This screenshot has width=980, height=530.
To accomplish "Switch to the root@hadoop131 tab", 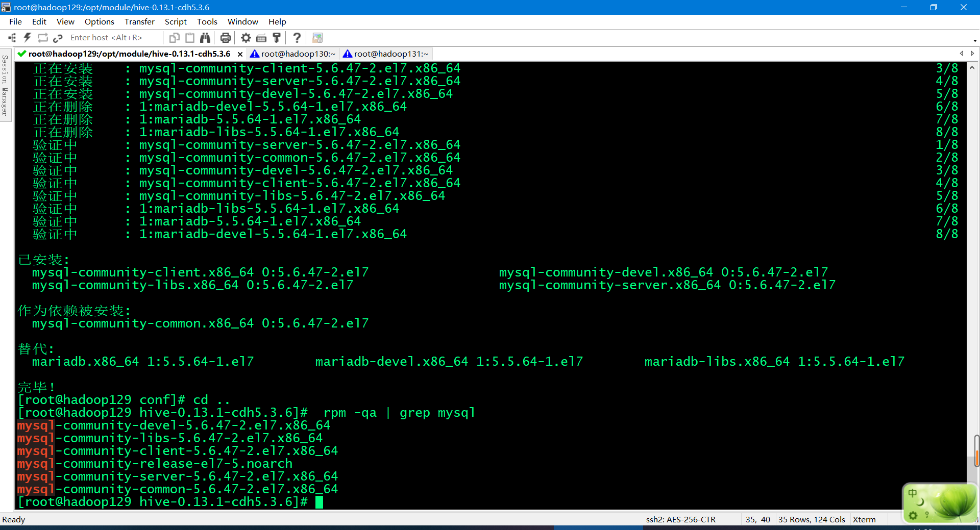I will coord(386,54).
